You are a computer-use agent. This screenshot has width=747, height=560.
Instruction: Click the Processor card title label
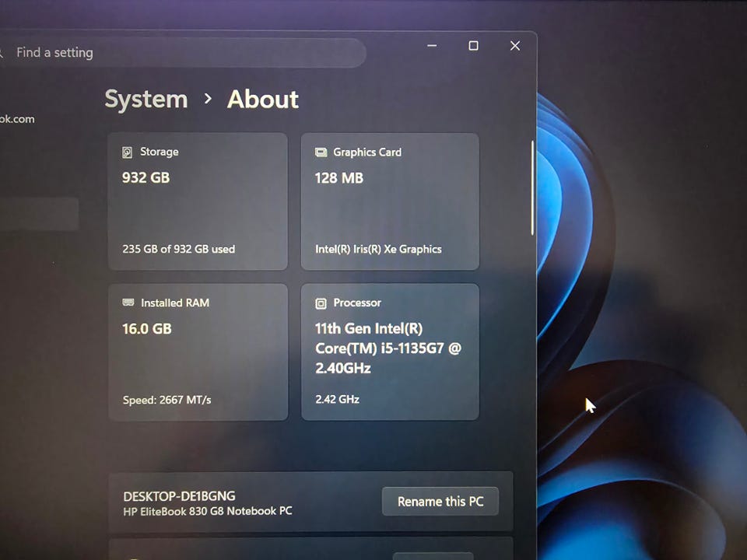(357, 303)
